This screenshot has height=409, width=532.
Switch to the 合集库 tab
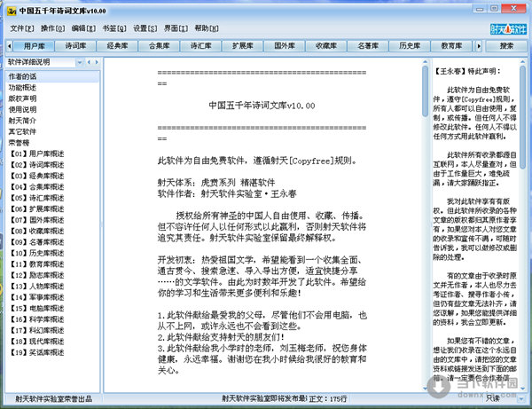[x=159, y=46]
